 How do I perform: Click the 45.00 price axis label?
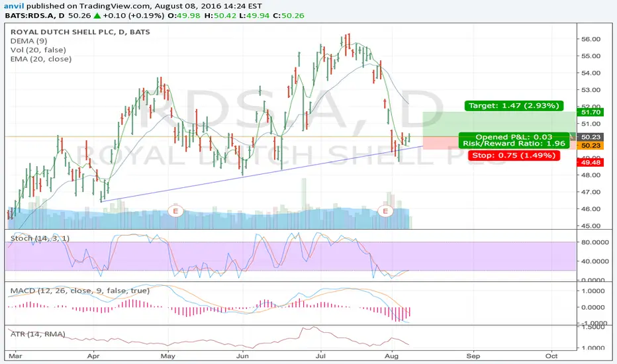tap(591, 226)
